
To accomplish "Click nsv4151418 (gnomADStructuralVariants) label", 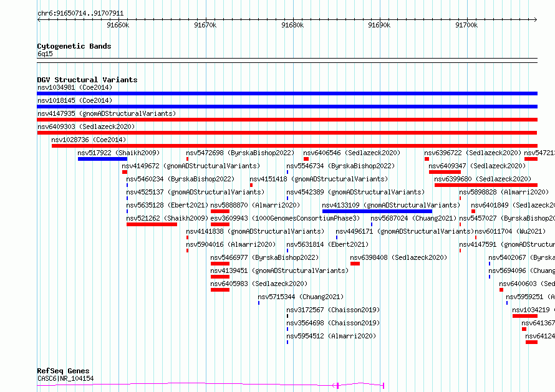I will tap(319, 179).
